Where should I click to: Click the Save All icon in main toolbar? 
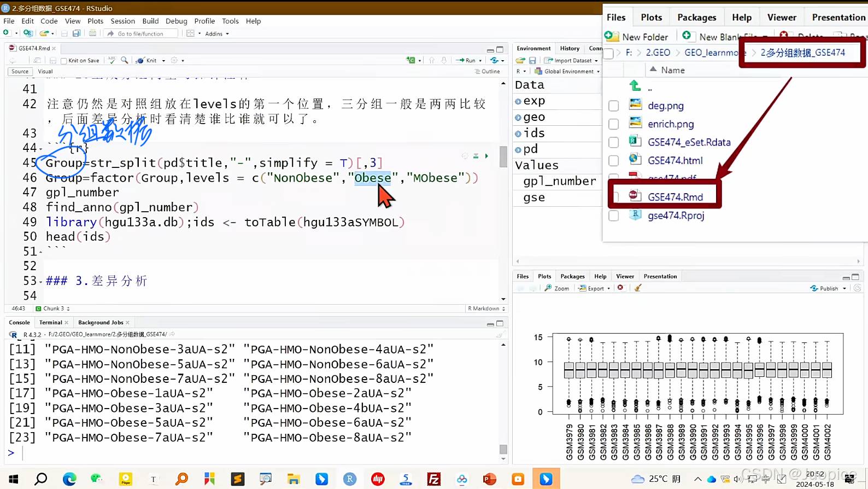pyautogui.click(x=77, y=33)
